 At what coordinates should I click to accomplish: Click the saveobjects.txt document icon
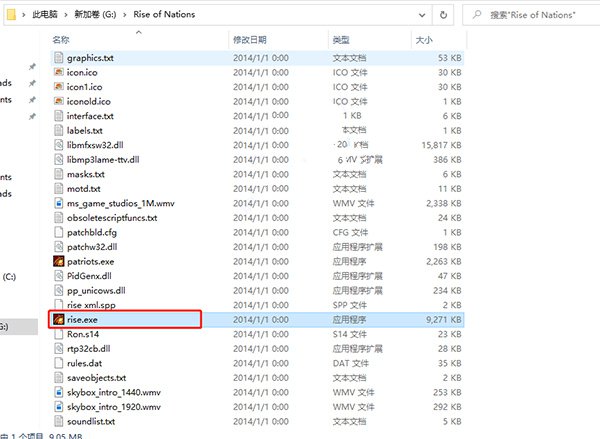tap(59, 377)
